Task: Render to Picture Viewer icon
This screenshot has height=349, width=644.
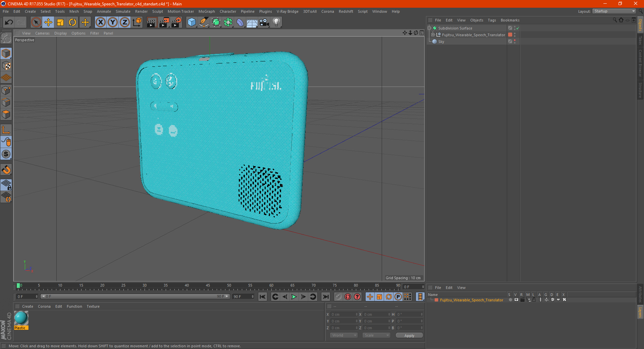Action: click(164, 22)
